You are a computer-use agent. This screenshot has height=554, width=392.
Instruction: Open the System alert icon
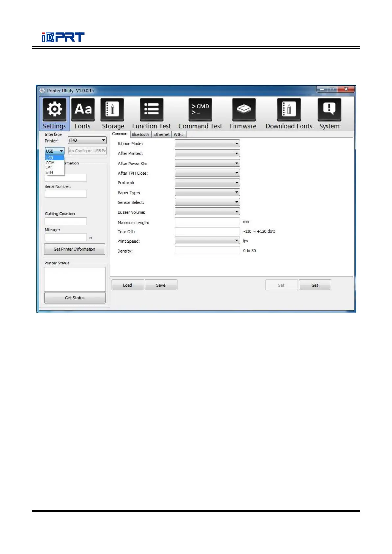tap(329, 110)
